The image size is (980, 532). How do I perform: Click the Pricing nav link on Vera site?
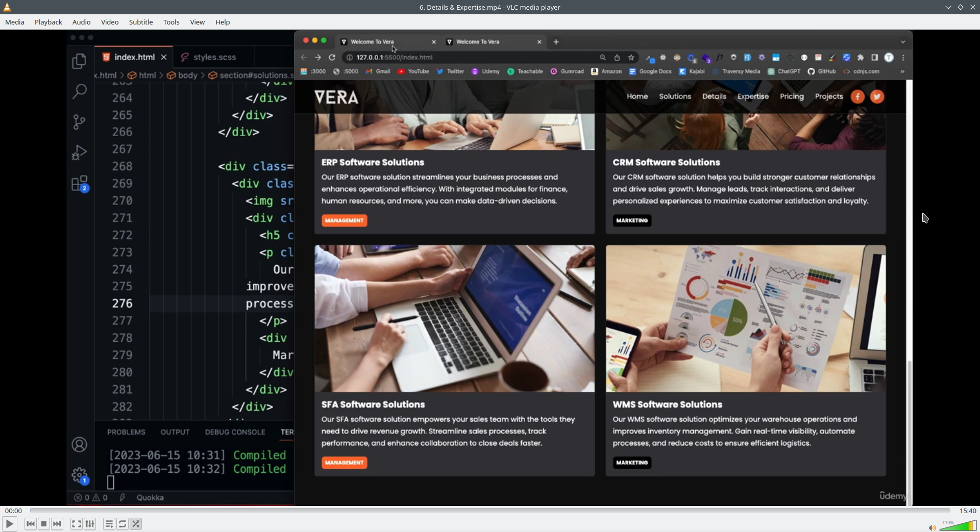click(x=792, y=96)
